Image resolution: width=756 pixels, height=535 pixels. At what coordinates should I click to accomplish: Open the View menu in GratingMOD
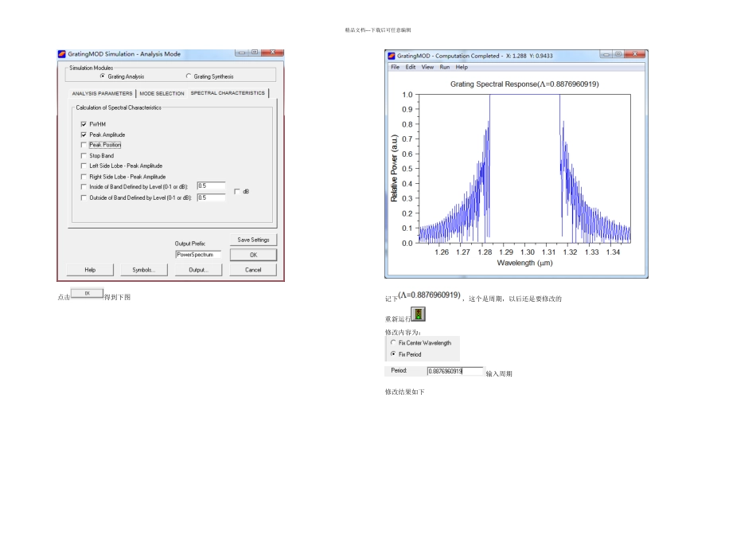click(427, 67)
